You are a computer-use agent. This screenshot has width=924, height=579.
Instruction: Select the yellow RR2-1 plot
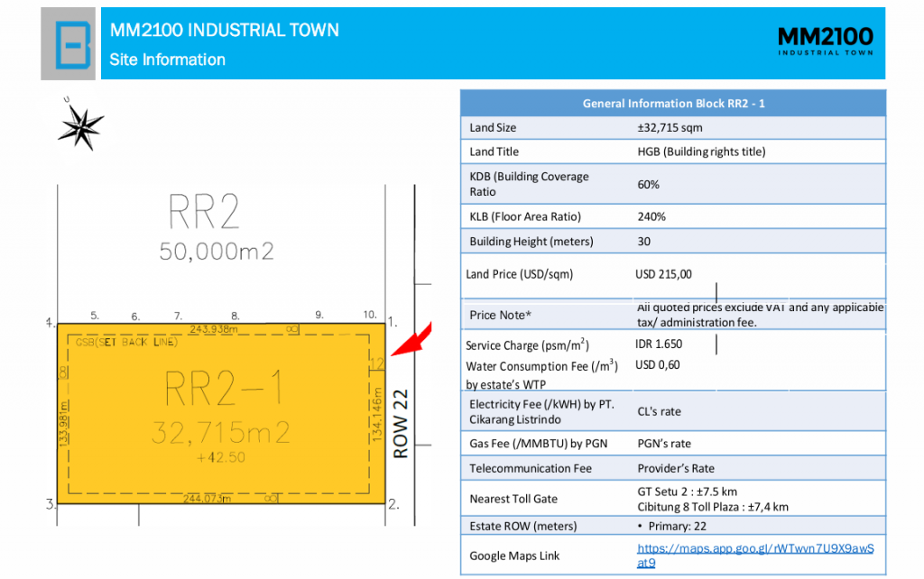point(221,413)
